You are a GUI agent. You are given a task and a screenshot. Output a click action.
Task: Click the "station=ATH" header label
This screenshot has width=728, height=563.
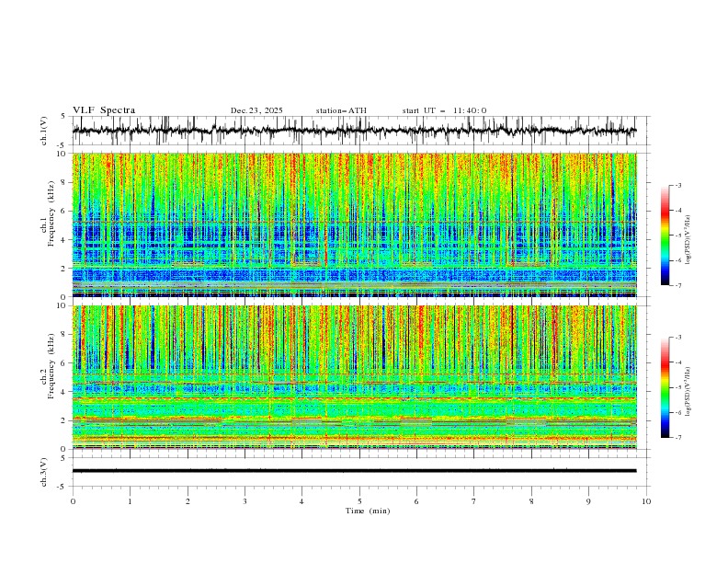pos(341,110)
